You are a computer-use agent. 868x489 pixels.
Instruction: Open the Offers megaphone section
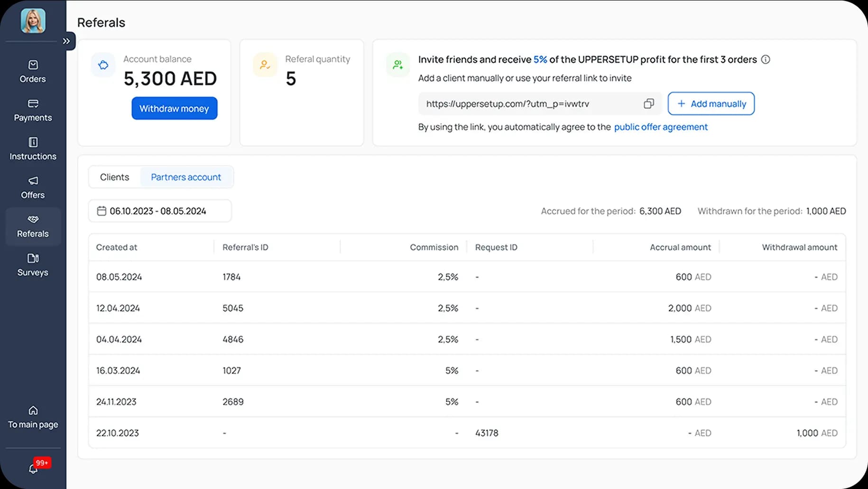pyautogui.click(x=33, y=188)
